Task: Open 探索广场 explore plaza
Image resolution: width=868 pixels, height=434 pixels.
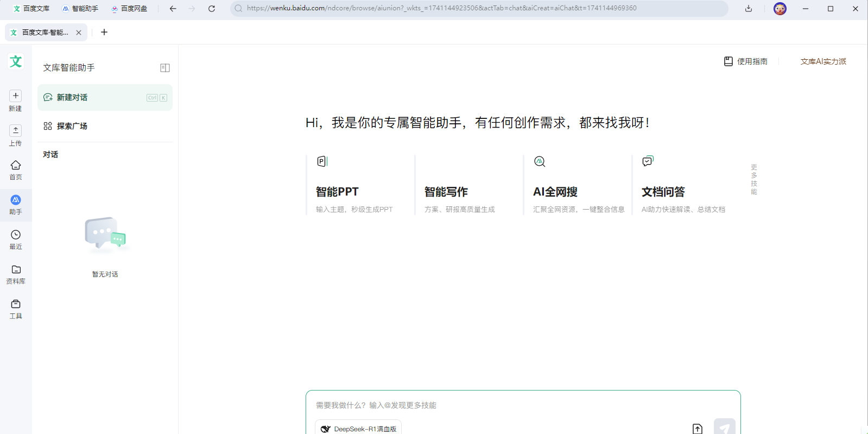Action: click(x=72, y=126)
